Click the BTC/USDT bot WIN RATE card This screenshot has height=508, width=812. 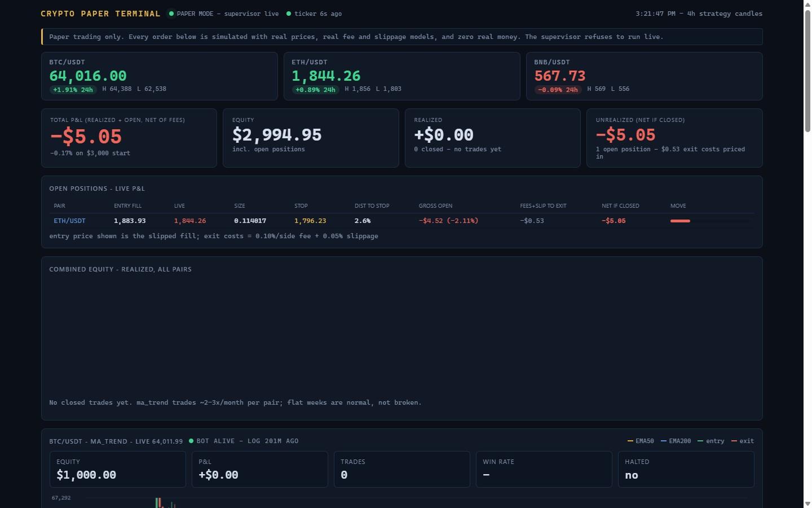pyautogui.click(x=544, y=469)
